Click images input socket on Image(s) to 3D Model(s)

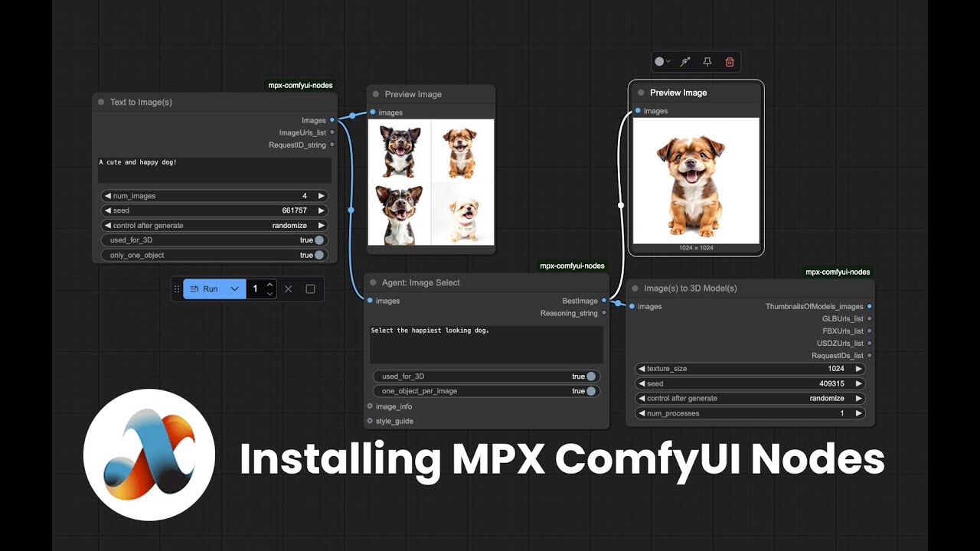pos(632,306)
